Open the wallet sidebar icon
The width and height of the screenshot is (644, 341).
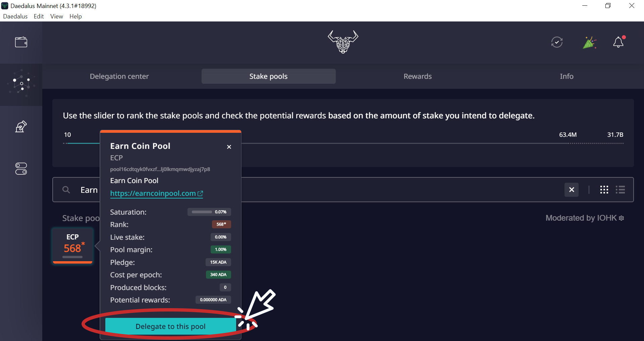(21, 42)
